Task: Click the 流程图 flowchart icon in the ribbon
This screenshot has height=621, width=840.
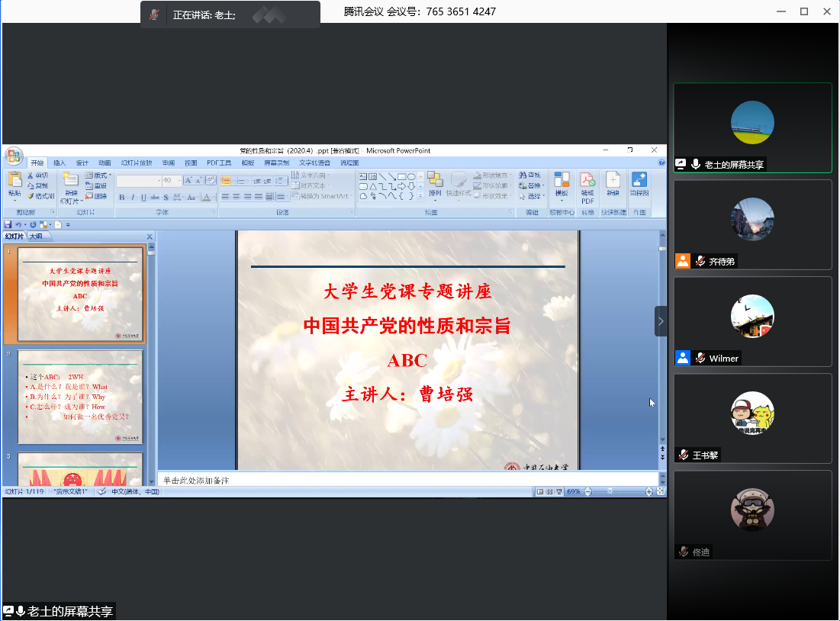Action: coord(638,181)
